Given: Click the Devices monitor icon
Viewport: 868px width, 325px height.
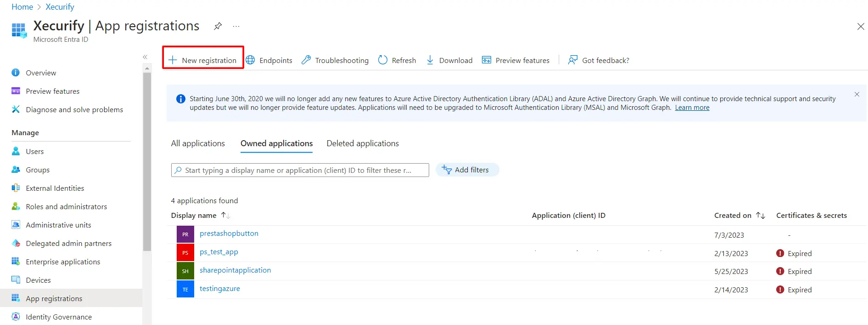Looking at the screenshot, I should coord(16,280).
